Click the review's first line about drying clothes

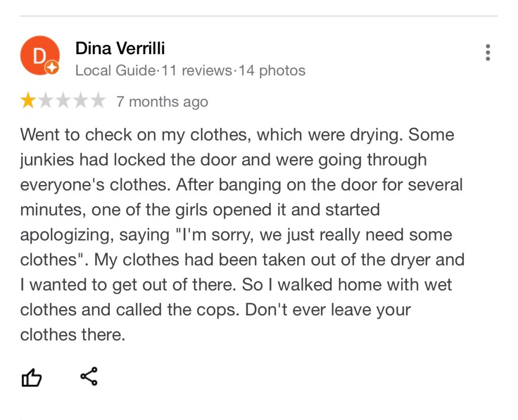pyautogui.click(x=237, y=135)
